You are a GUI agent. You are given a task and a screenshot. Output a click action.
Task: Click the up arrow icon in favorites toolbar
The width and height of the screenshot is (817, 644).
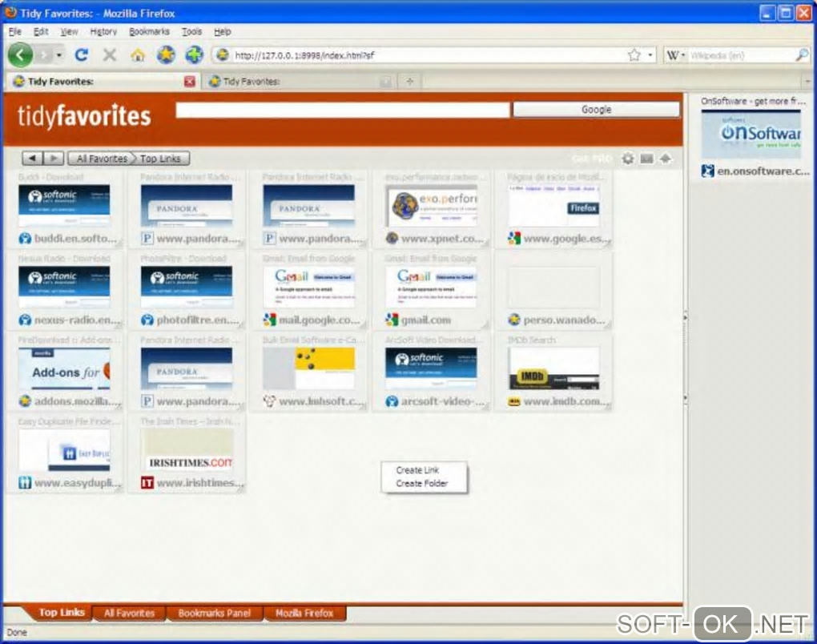click(x=666, y=159)
